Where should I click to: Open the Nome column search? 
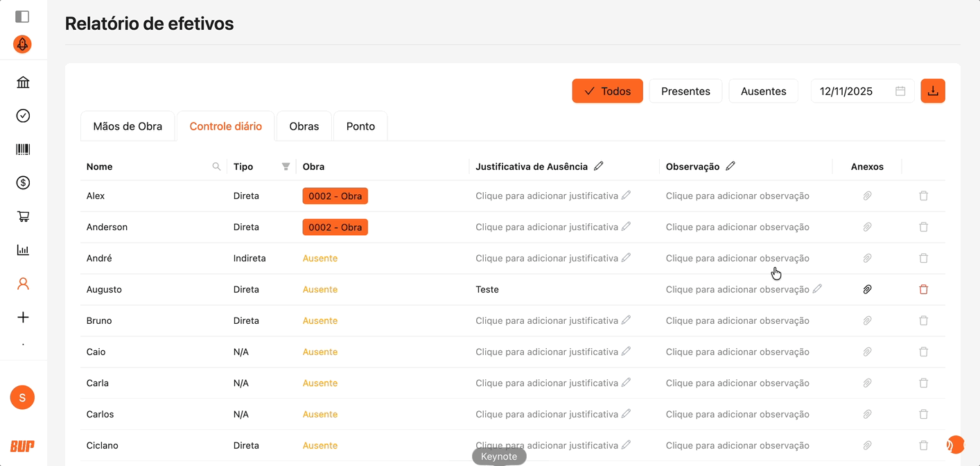(216, 166)
